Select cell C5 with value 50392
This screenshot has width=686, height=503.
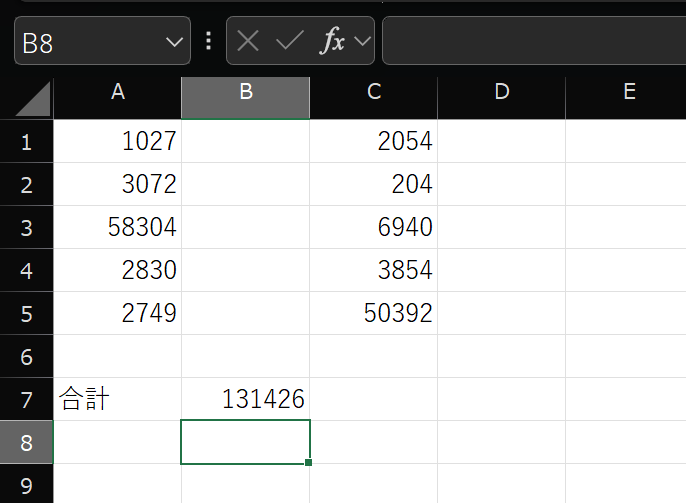click(373, 314)
